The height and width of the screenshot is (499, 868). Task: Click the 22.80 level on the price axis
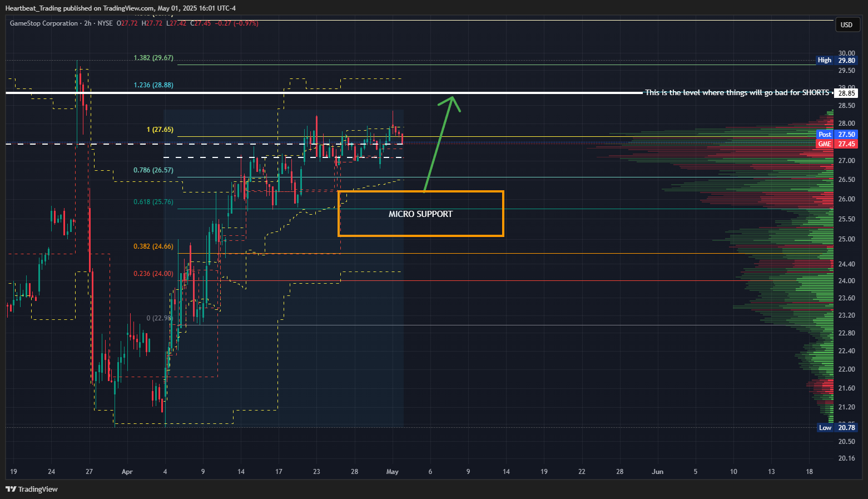847,333
